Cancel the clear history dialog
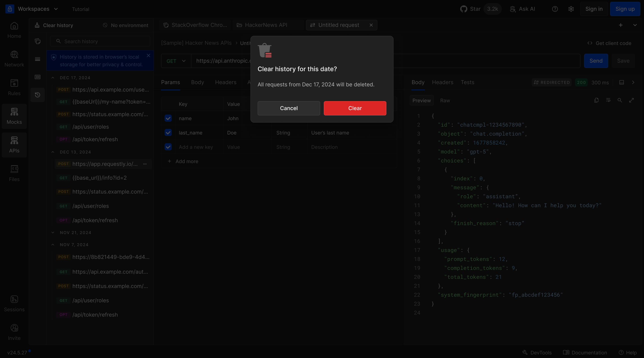 [x=289, y=108]
